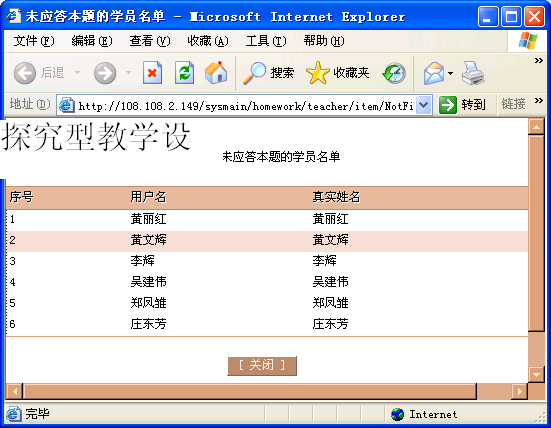551x428 pixels.
Task: Open Search with the magnifying glass icon
Action: pos(254,73)
